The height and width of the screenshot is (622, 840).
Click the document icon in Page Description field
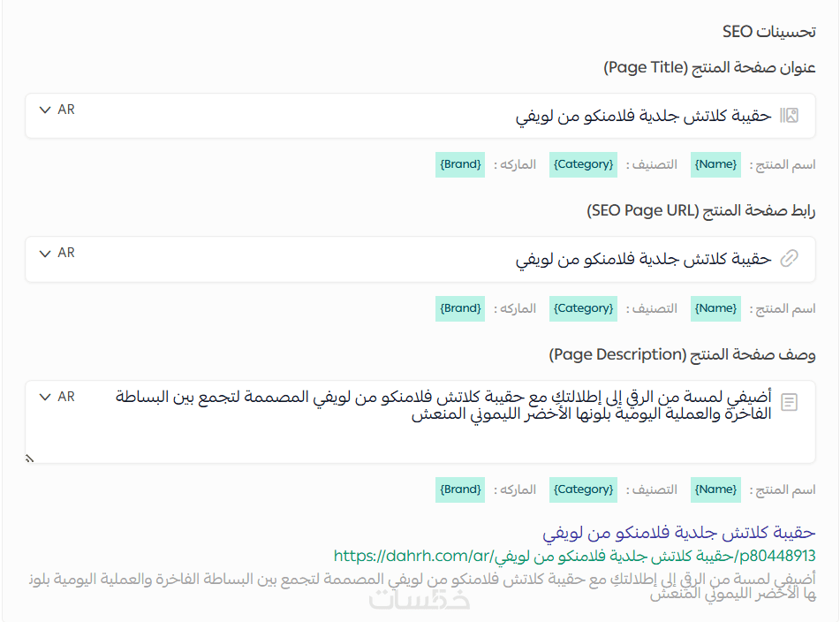pyautogui.click(x=789, y=402)
